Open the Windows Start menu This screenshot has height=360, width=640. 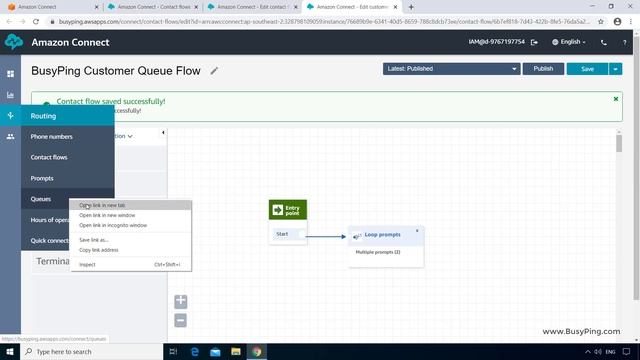[x=10, y=351]
